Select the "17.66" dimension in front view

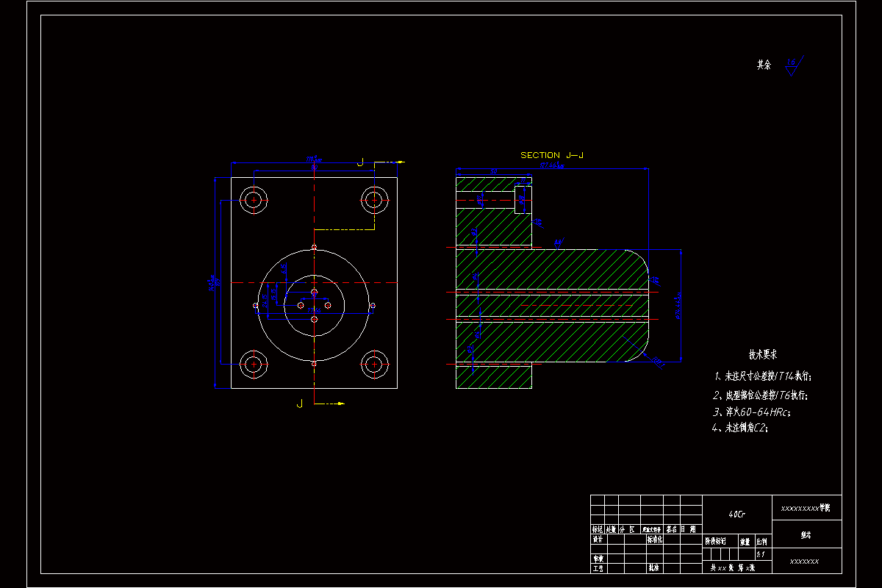coord(314,310)
